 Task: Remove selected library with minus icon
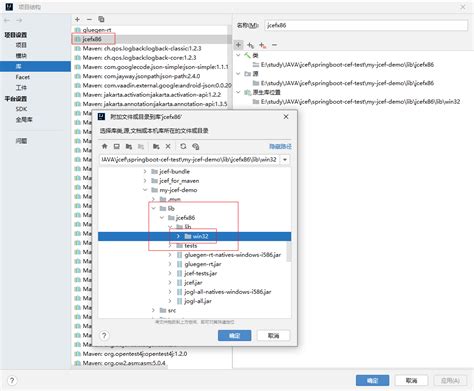89,19
